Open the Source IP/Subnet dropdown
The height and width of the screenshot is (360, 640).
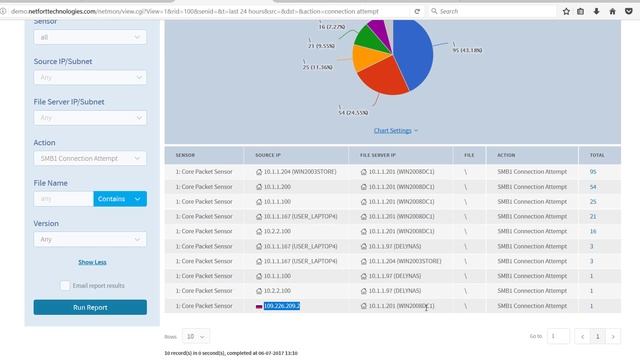[90, 78]
